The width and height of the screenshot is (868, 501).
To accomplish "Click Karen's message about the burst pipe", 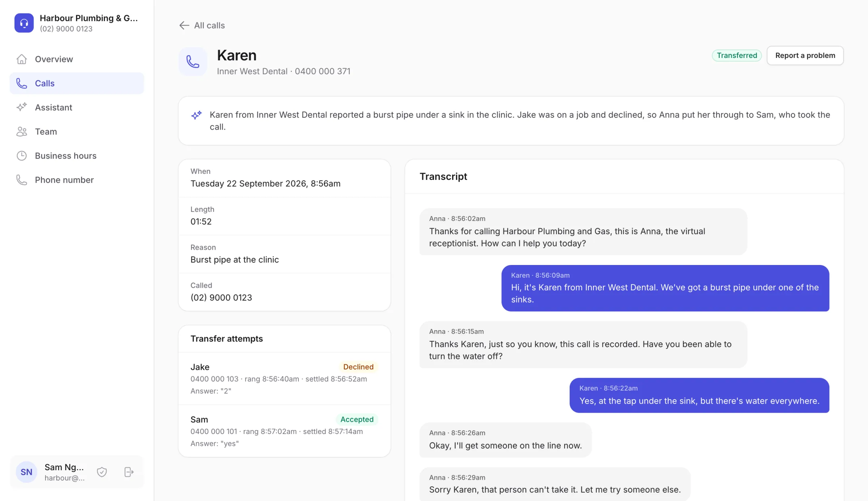I will click(x=665, y=288).
